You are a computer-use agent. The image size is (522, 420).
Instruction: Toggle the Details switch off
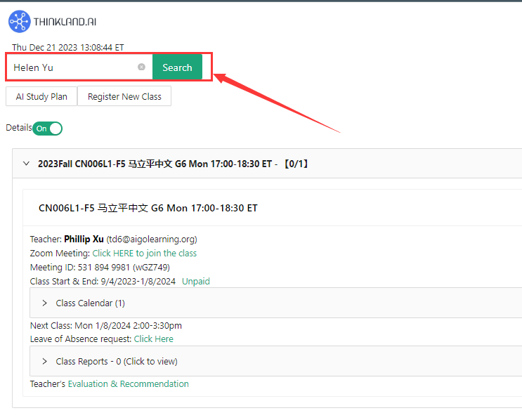point(48,129)
